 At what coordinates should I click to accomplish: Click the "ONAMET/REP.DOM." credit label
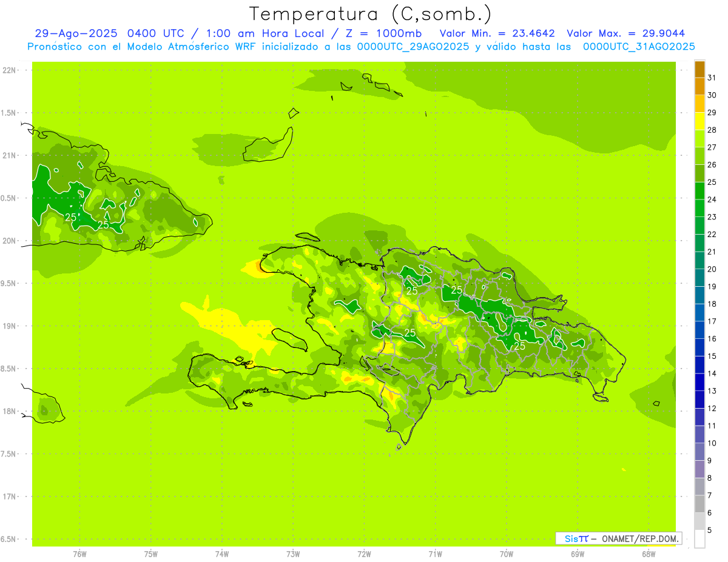[x=640, y=538]
